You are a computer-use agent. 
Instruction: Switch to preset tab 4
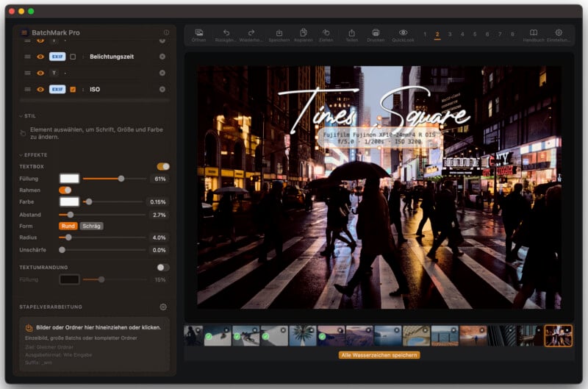(x=462, y=34)
